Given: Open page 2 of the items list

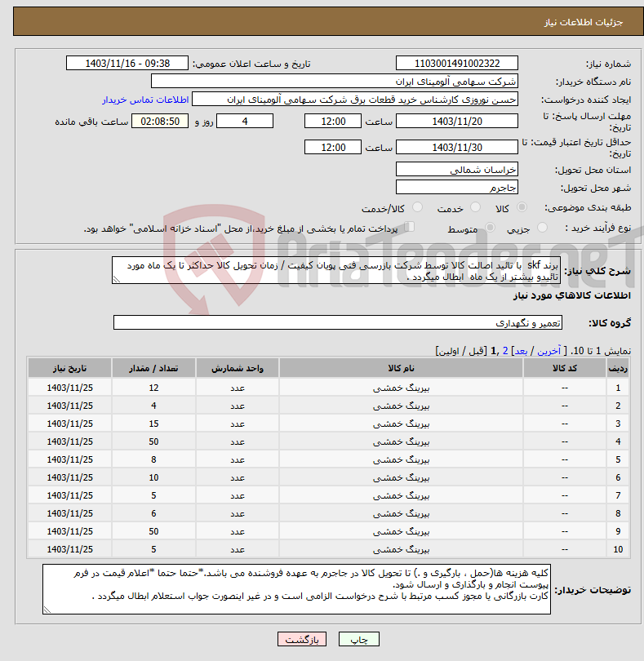Looking at the screenshot, I should (505, 351).
